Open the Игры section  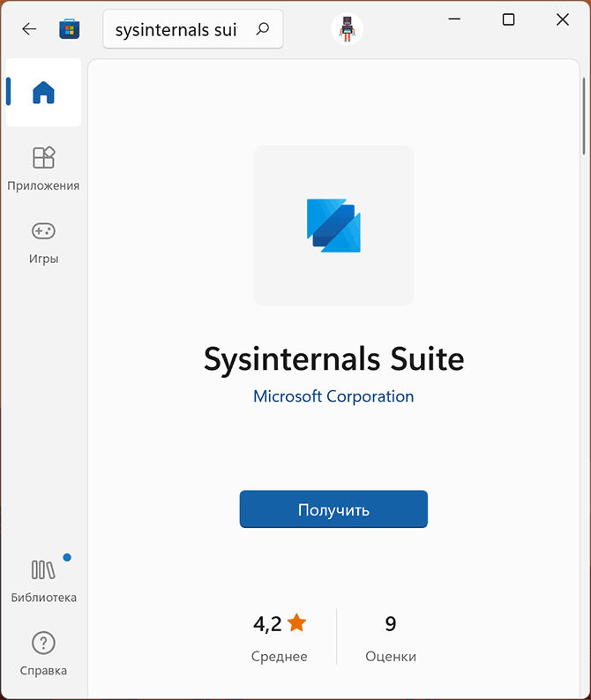(43, 243)
